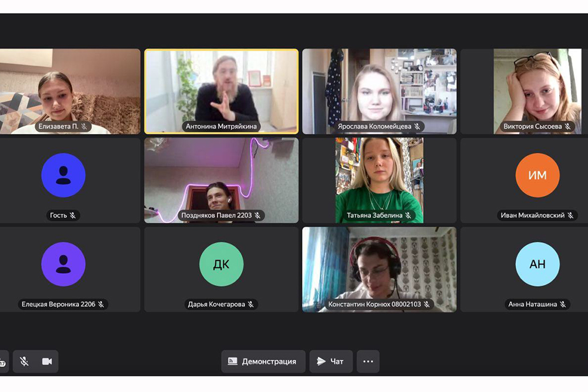Click the name label Елецкая Вероника 2206
The image size is (588, 392).
tap(58, 304)
